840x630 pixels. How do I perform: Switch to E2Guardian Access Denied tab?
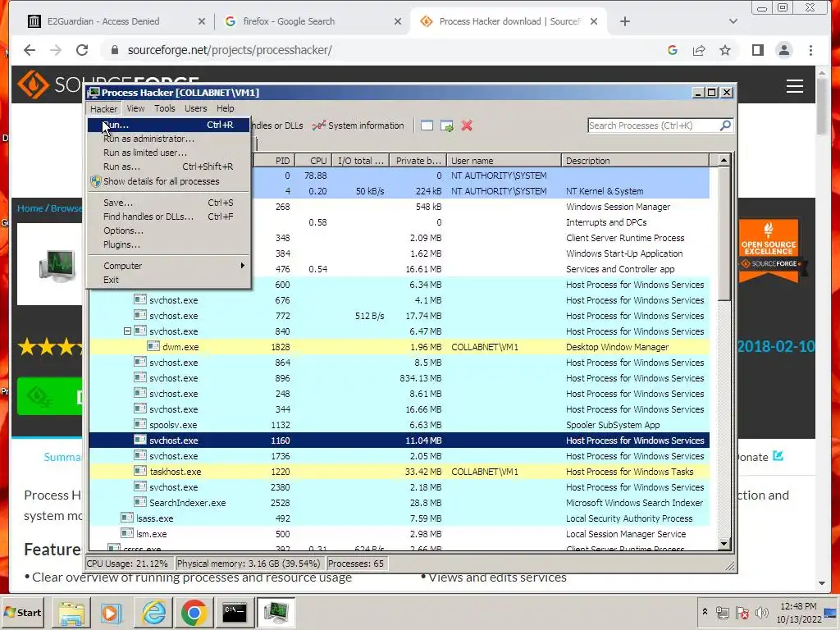click(116, 21)
